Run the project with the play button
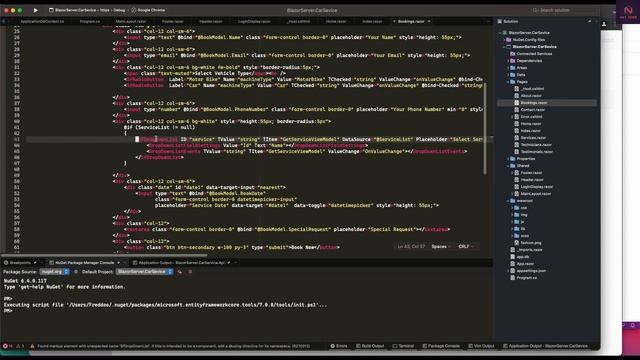This screenshot has width=640, height=360. pyautogui.click(x=36, y=10)
